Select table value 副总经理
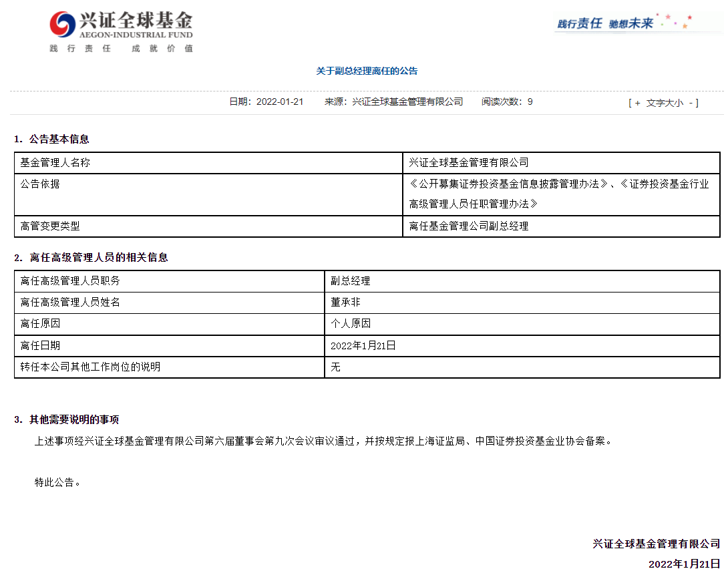Screen dimensions: 728x579 coord(522,281)
